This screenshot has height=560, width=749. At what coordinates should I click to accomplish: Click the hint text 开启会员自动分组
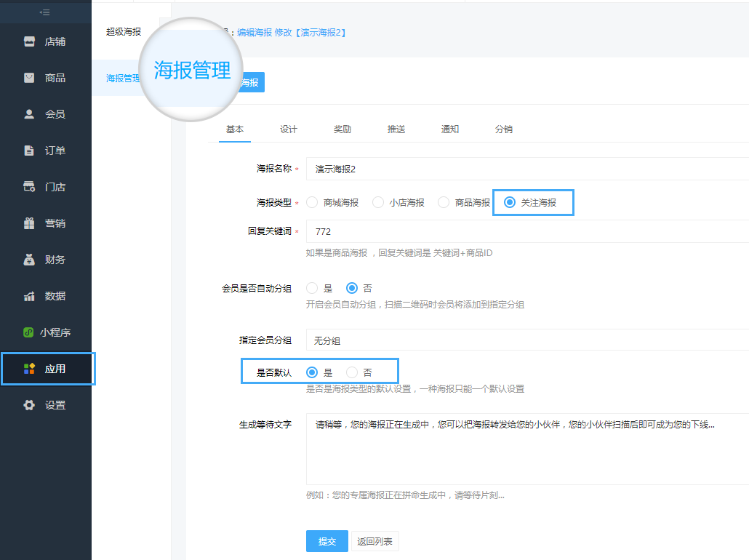coord(341,305)
